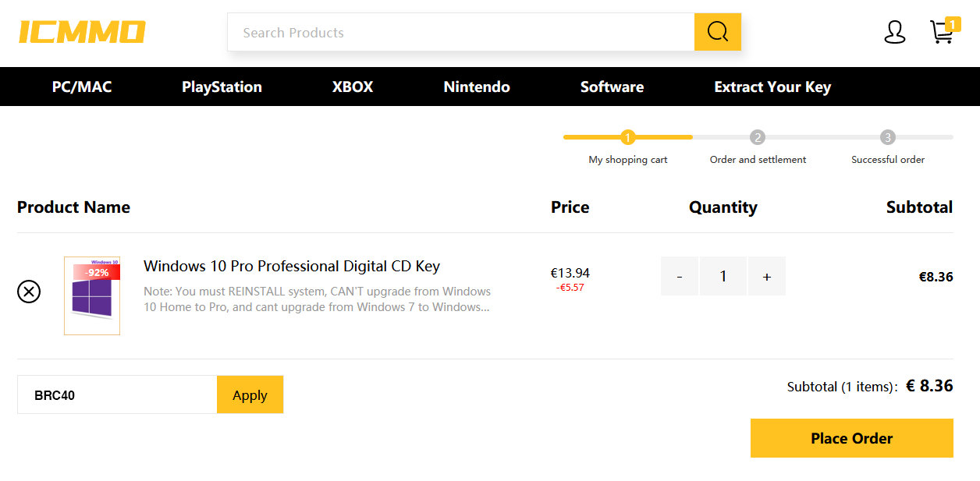Image resolution: width=980 pixels, height=481 pixels.
Task: Increase quantity with plus button
Action: (767, 276)
